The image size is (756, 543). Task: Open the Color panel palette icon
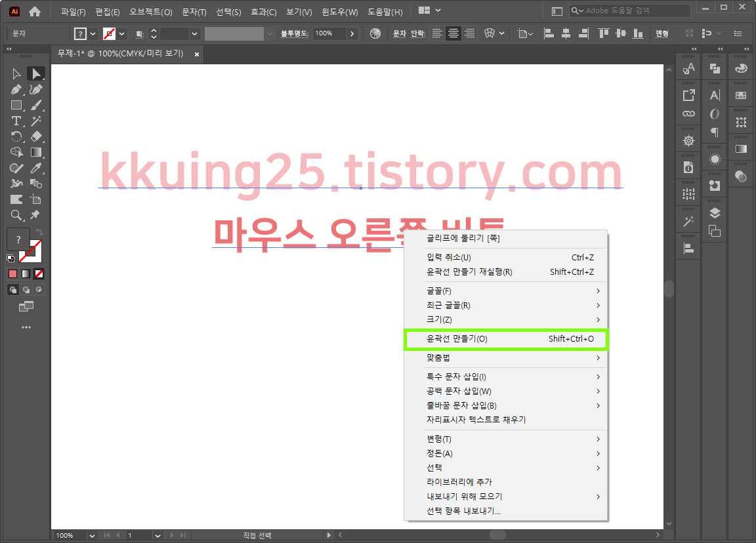click(x=741, y=68)
